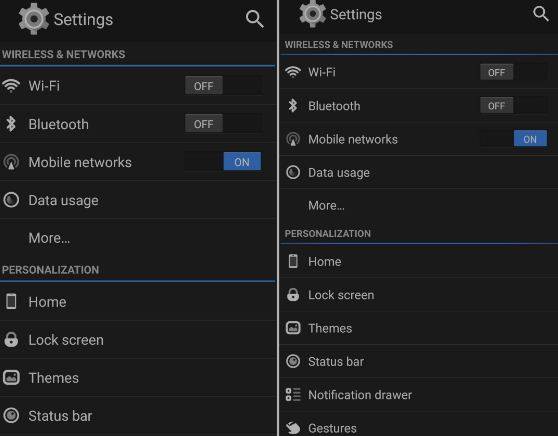This screenshot has width=558, height=436.
Task: Open Themes in right panel
Action: point(418,328)
